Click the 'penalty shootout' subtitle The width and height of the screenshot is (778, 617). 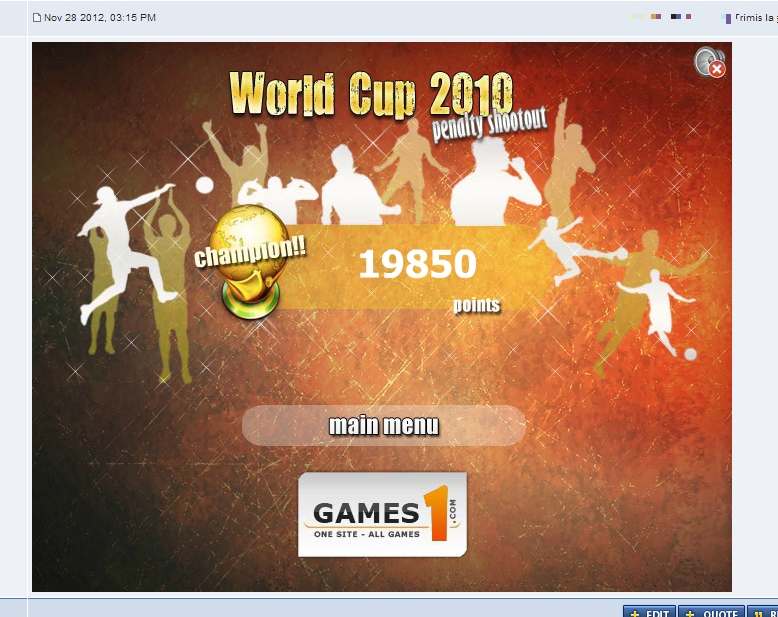click(489, 123)
